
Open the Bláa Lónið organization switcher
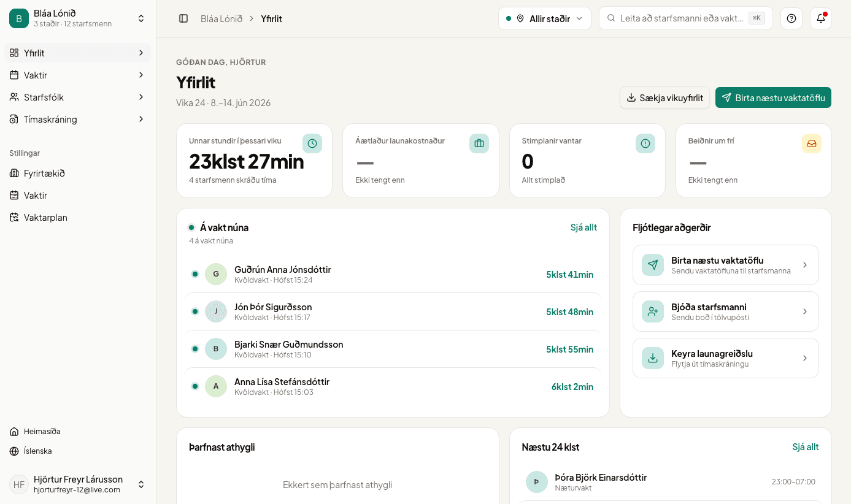[78, 18]
